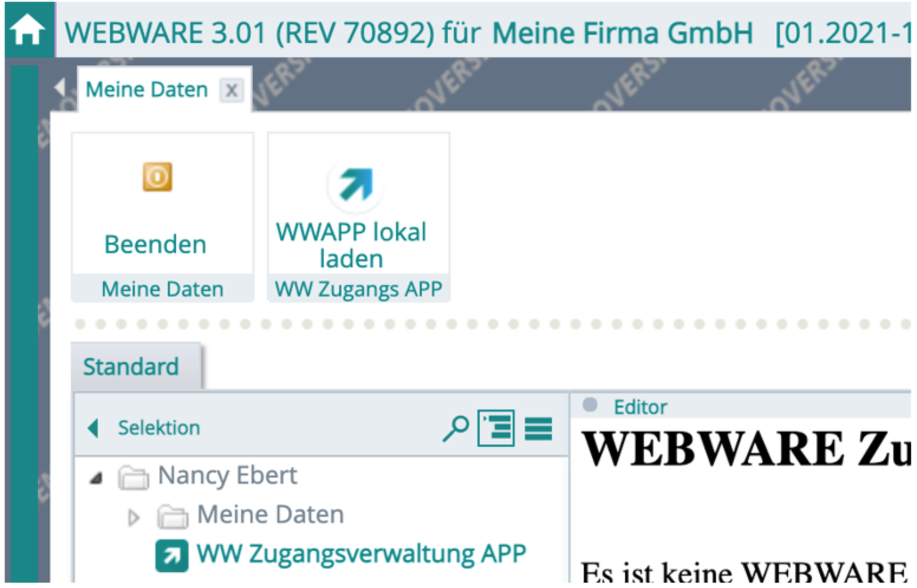This screenshot has height=588, width=917.
Task: Click the orange Beenden power icon
Action: point(157,177)
